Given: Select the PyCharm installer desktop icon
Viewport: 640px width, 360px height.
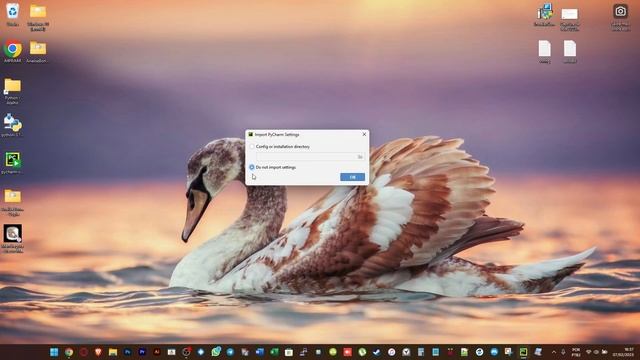Looking at the screenshot, I should tap(12, 162).
